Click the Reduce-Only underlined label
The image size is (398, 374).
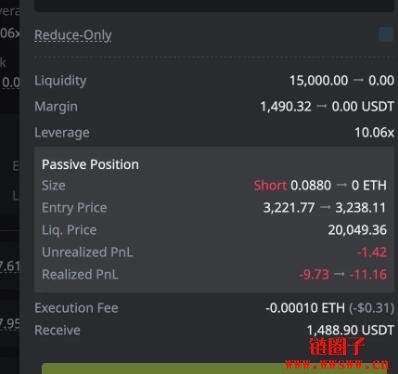coord(73,35)
